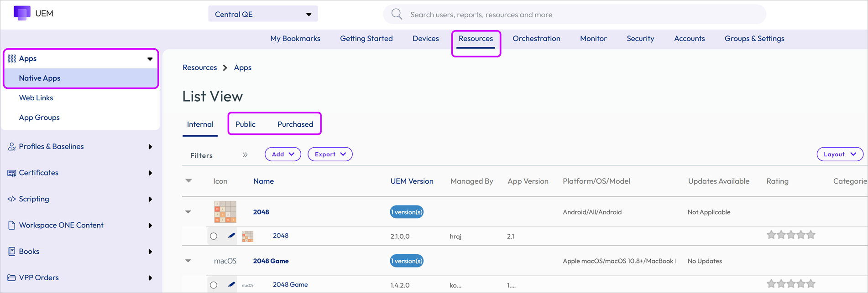Click the search magnifier icon
Screen dimensions: 868x293
(x=397, y=14)
